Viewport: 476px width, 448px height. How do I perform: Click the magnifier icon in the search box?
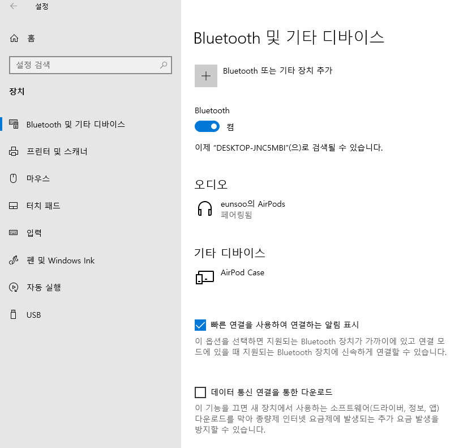coord(165,65)
